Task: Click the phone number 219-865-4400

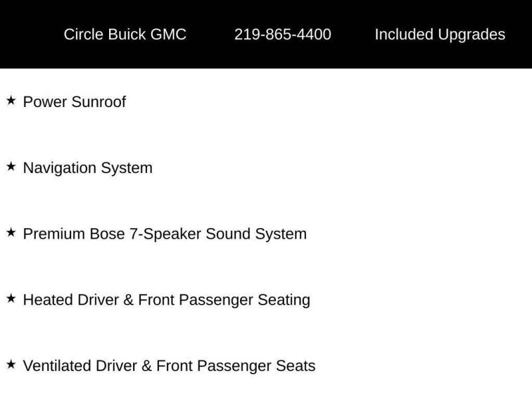Action: point(283,35)
